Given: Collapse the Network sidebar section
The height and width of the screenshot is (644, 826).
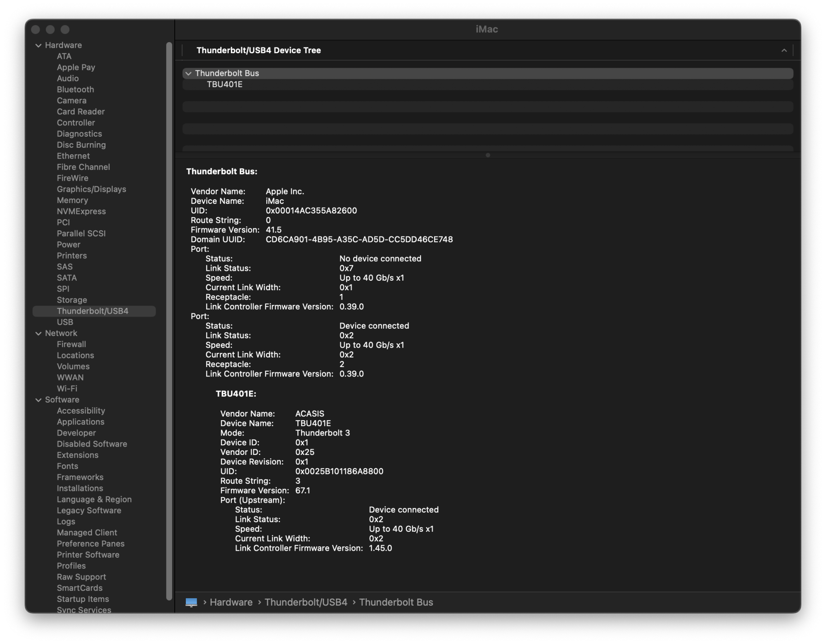Looking at the screenshot, I should [38, 334].
